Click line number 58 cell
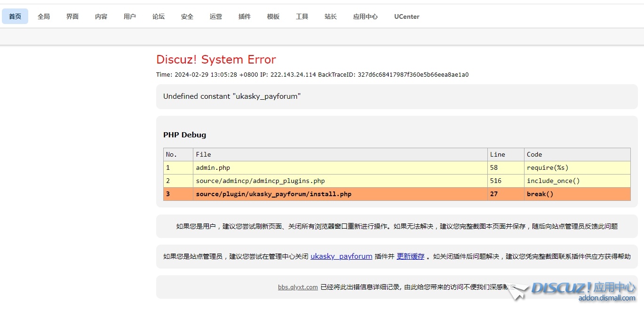644x310 pixels. pyautogui.click(x=506, y=167)
